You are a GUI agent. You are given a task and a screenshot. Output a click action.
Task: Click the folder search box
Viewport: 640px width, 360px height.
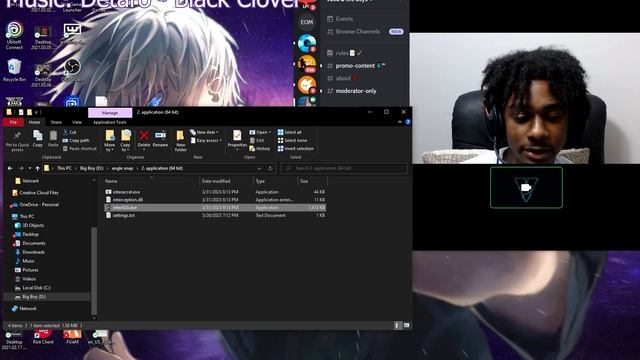tap(344, 168)
